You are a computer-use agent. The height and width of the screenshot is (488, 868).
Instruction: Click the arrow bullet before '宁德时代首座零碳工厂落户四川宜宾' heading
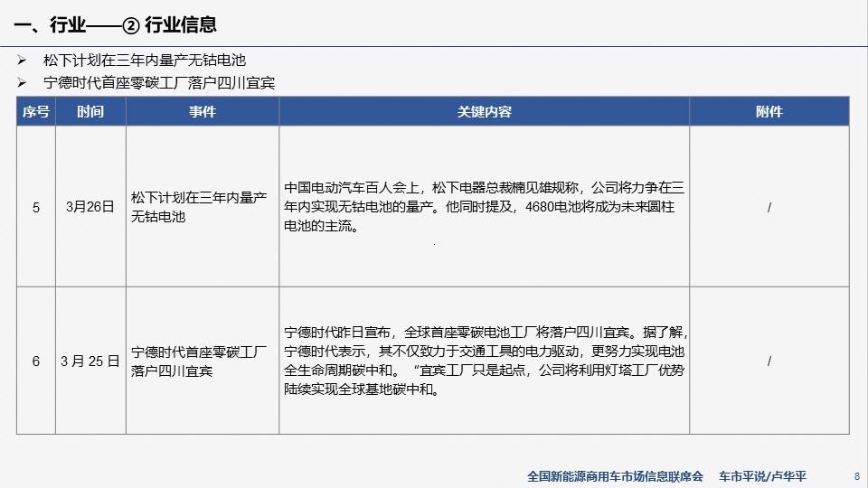click(x=22, y=82)
